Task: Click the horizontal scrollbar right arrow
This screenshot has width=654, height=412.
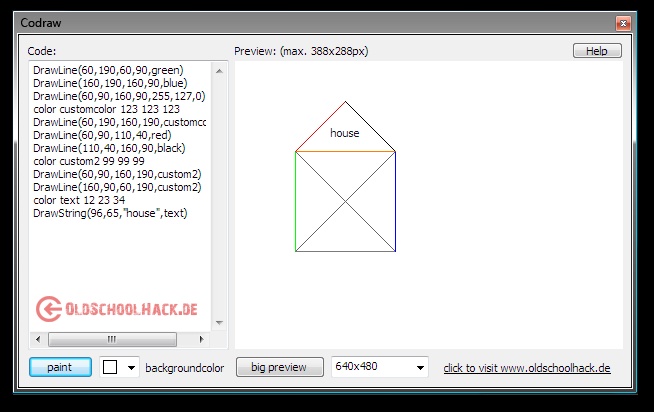Action: tap(202, 339)
